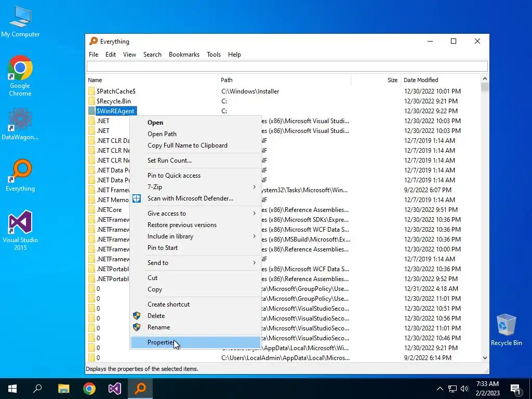Open the Tools menu
Viewport: 532px width, 399px height.
tap(214, 55)
